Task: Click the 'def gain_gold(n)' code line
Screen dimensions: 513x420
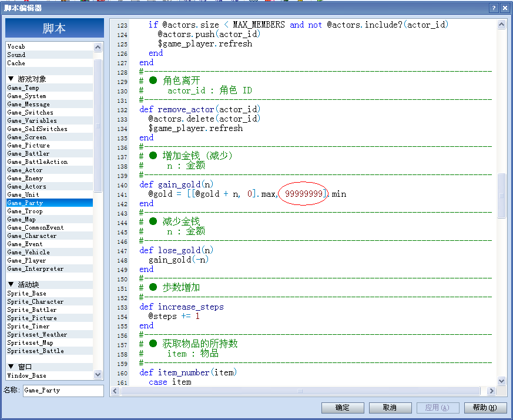Action: (x=176, y=184)
